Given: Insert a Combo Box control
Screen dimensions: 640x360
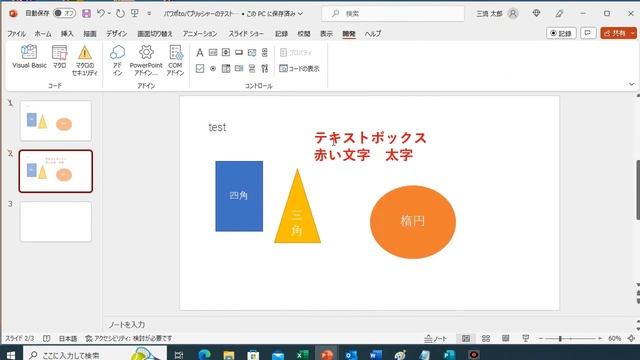Looking at the screenshot, I should tap(239, 69).
